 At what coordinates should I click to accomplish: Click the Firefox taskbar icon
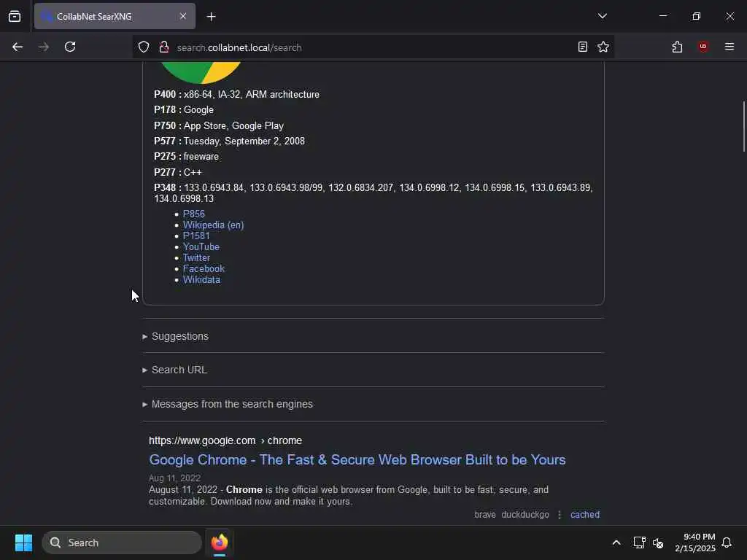coord(220,542)
